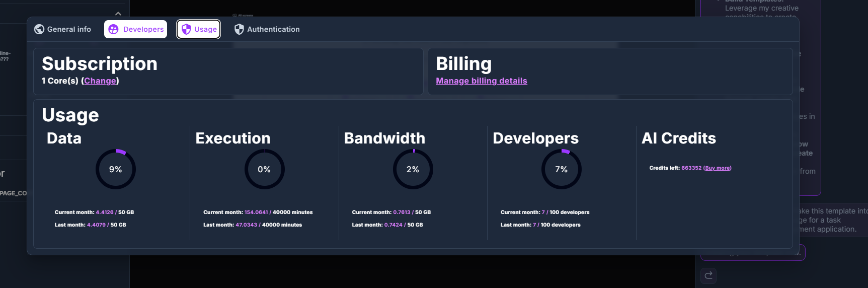Screen dimensions: 868x288
Task: Click the Bandwidth 2% circular gauge
Action: [413, 169]
